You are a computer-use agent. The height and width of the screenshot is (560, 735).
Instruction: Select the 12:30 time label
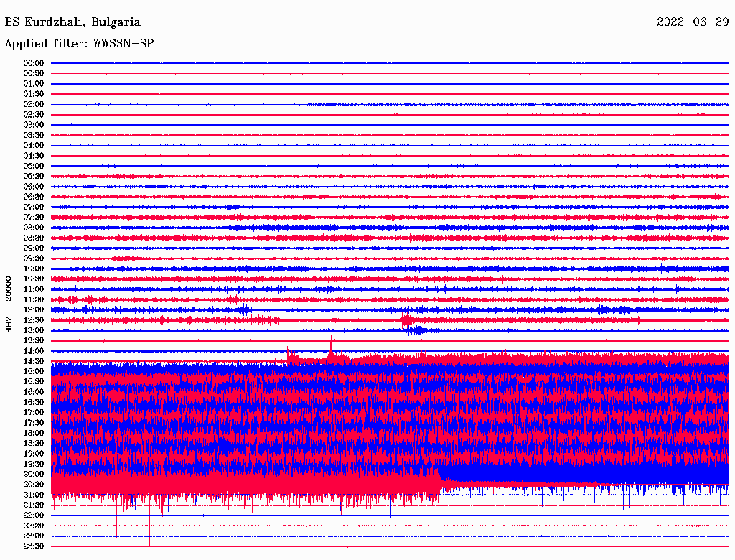(34, 320)
